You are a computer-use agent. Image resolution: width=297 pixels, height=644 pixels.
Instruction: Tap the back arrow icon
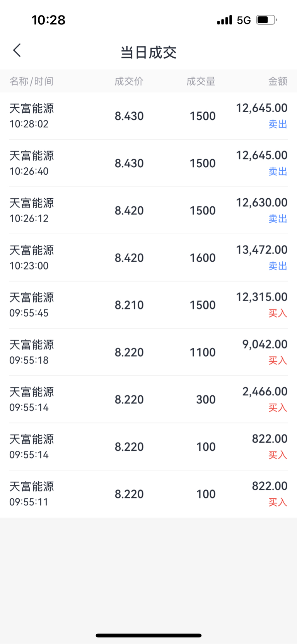(x=17, y=50)
